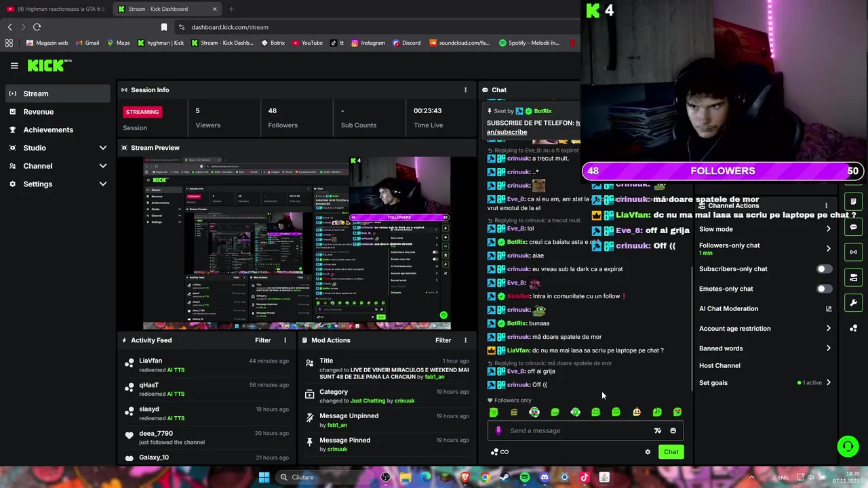Click qHasT in Activity Feed
This screenshot has height=488, width=868.
pos(149,385)
